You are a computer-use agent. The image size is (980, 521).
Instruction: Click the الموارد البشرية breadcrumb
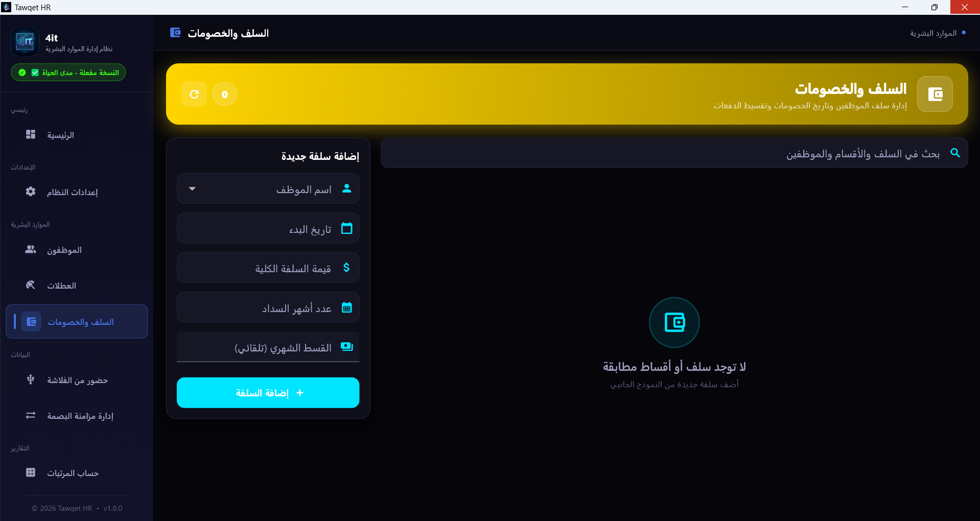933,33
